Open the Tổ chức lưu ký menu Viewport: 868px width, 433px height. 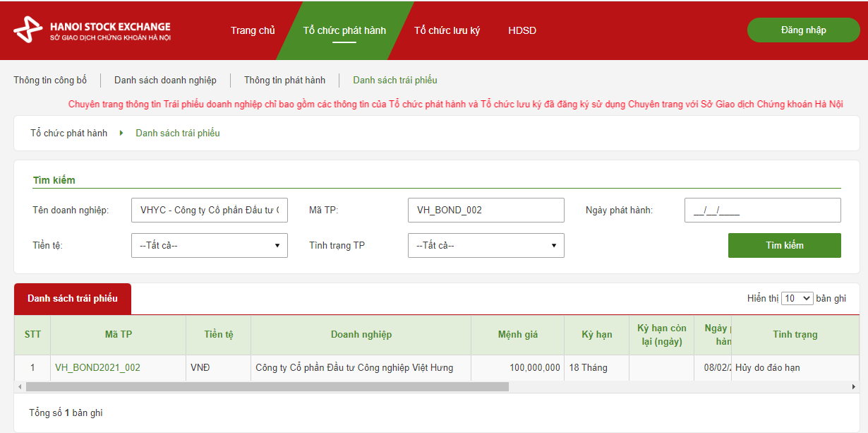[447, 30]
